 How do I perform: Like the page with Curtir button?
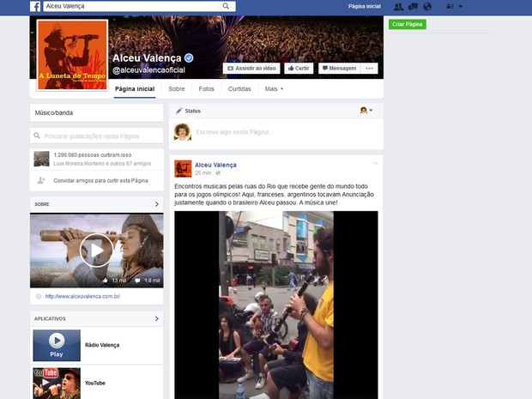[x=299, y=68]
